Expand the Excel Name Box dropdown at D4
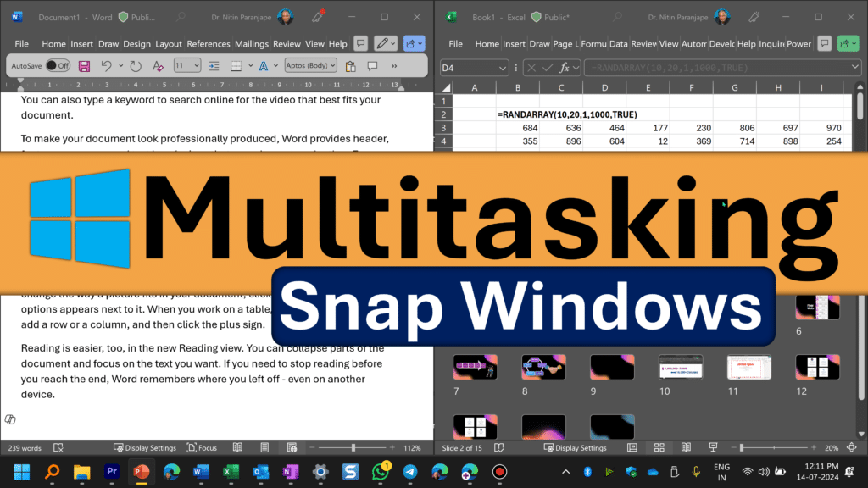 coord(504,68)
